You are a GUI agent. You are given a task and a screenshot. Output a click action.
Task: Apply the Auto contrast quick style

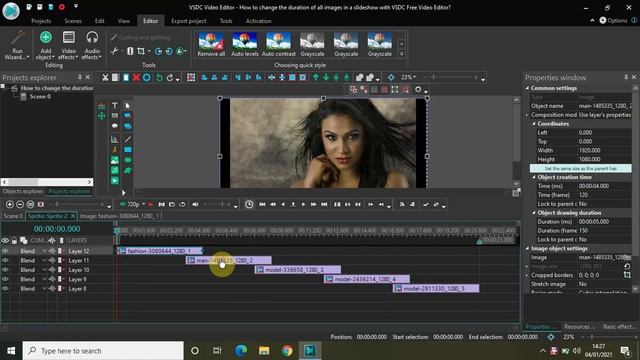(278, 44)
